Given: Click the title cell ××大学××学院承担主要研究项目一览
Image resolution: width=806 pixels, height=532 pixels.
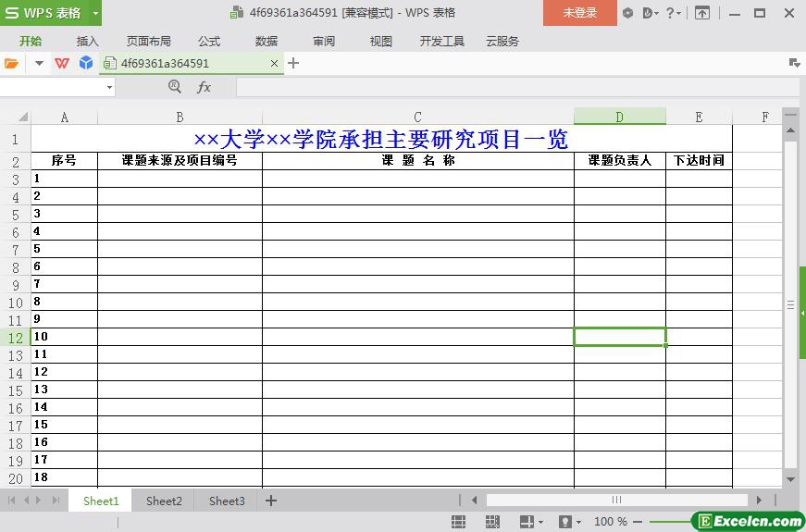Looking at the screenshot, I should click(x=381, y=139).
